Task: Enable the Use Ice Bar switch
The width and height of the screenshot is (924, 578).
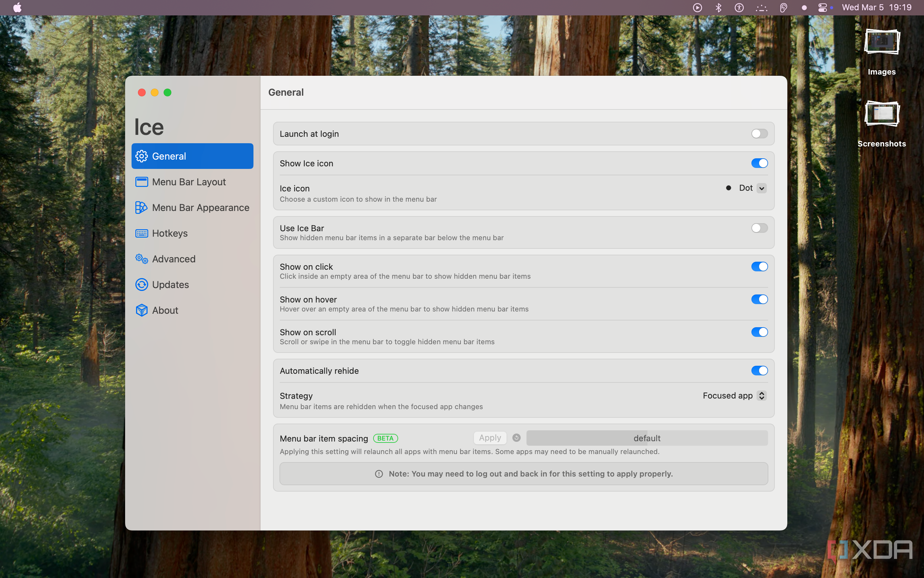Action: (759, 228)
